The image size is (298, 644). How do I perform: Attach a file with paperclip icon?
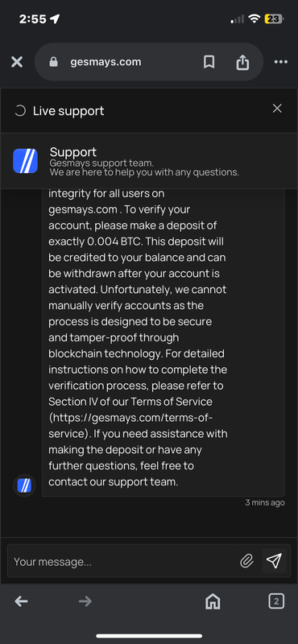[246, 560]
